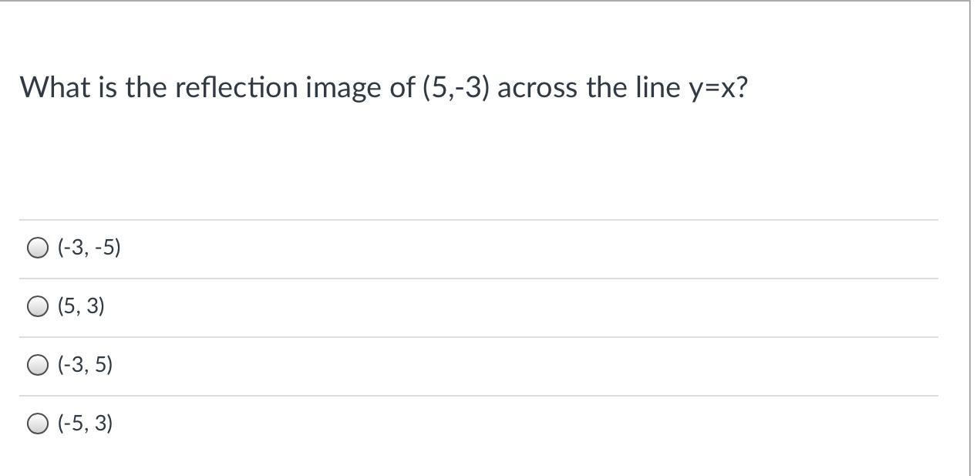The image size is (980, 476).
Task: Select the radio button for (-3, -5)
Action: pos(37,248)
